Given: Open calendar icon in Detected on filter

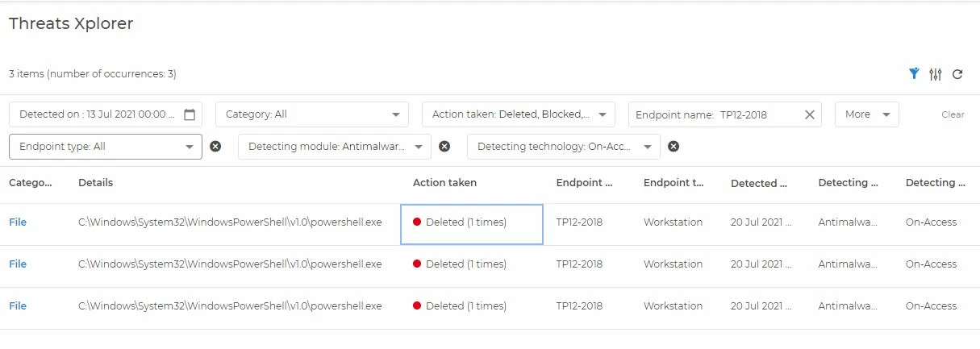Looking at the screenshot, I should pos(190,114).
